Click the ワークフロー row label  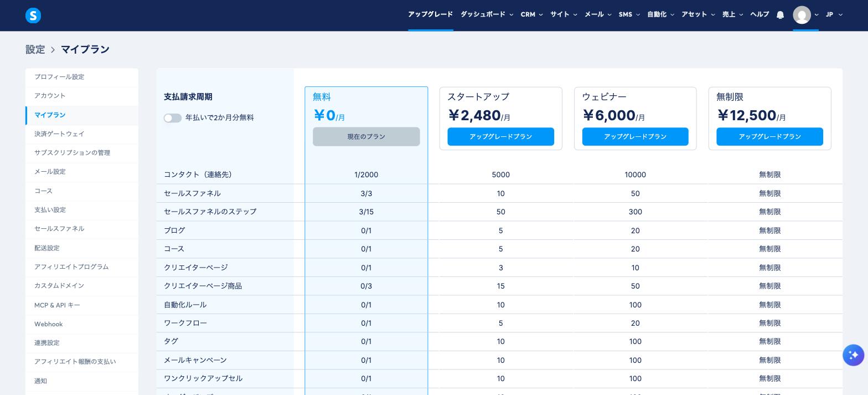point(185,324)
